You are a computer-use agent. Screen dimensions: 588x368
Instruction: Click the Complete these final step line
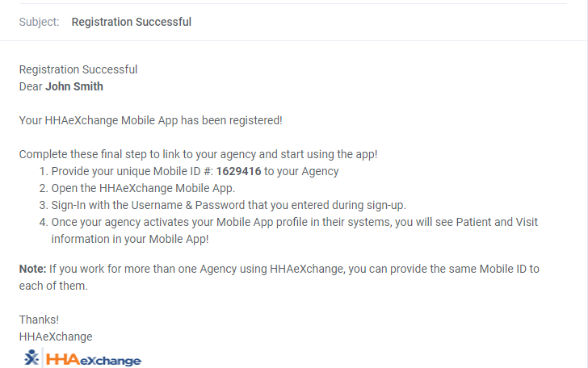coord(199,154)
